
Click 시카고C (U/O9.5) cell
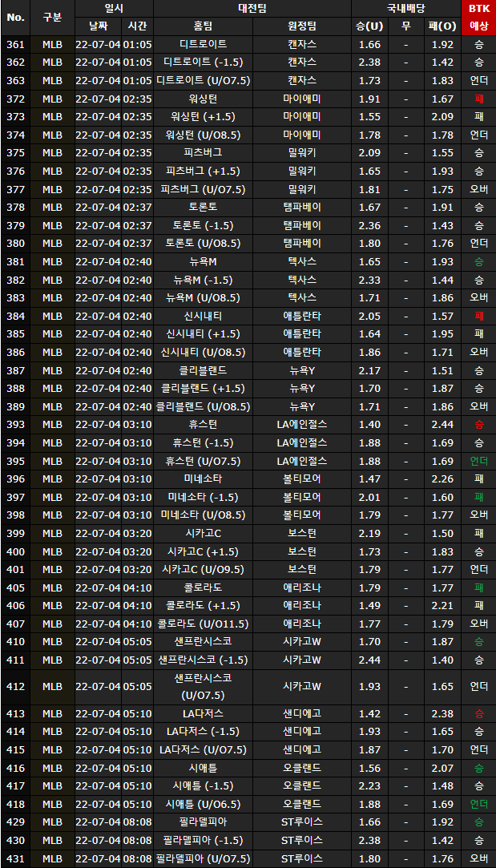204,569
